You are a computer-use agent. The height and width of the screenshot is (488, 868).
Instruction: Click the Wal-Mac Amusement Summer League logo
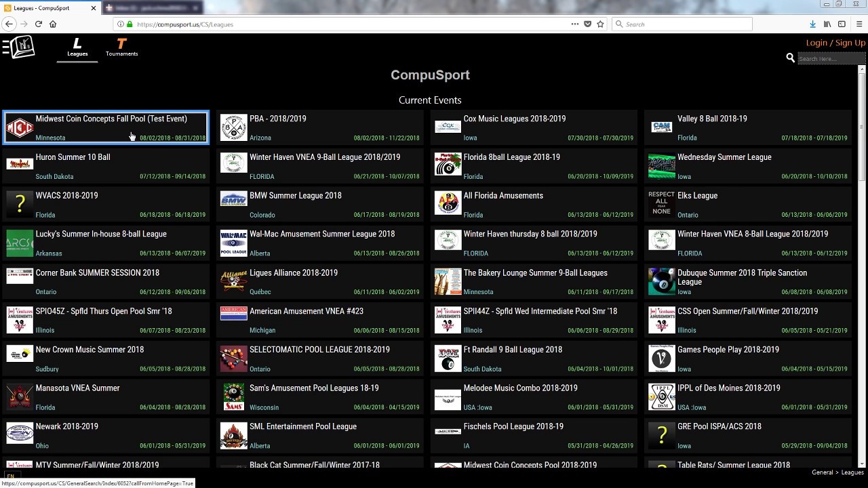click(234, 243)
